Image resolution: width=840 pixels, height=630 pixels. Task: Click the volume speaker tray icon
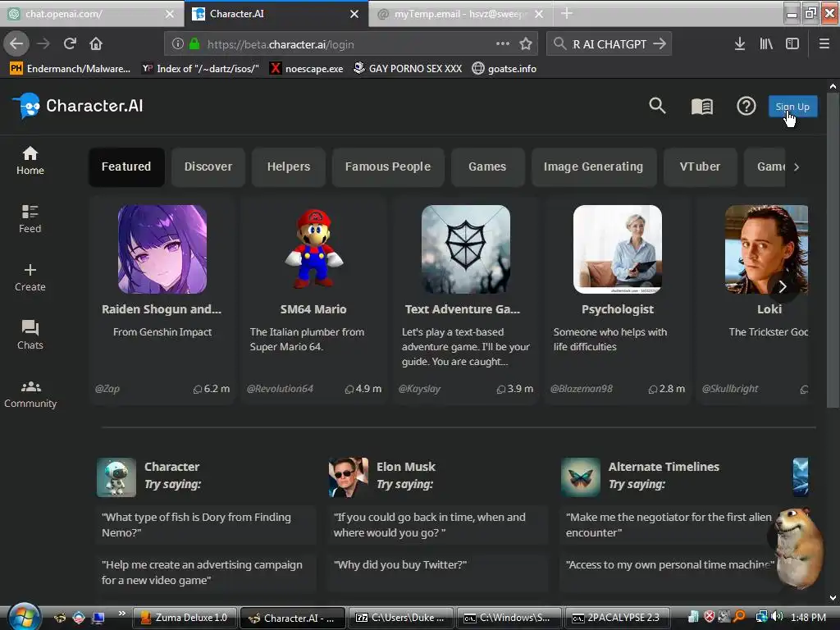(776, 617)
